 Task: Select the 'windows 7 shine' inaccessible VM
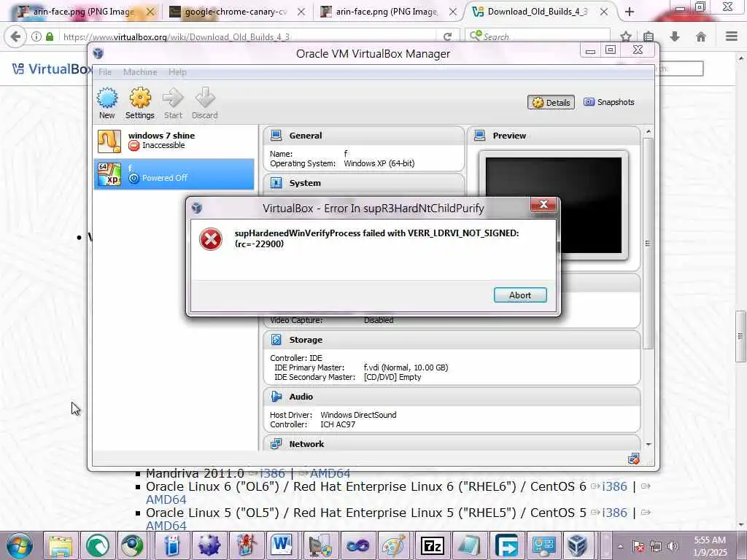[x=174, y=141]
